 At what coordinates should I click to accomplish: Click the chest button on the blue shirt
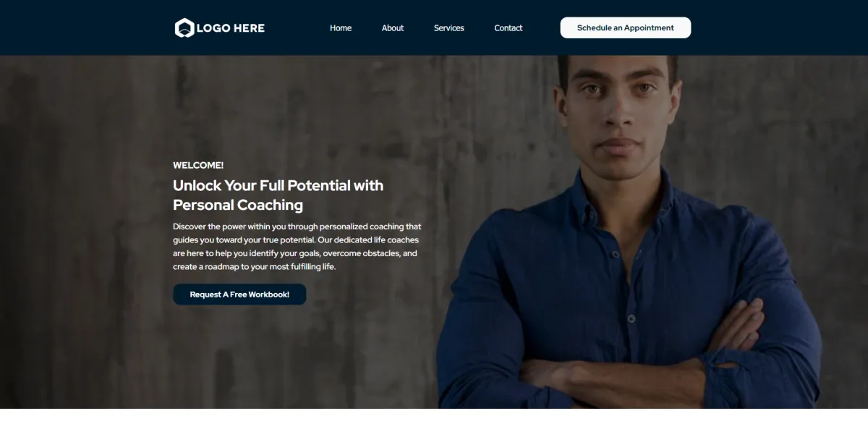[616, 255]
